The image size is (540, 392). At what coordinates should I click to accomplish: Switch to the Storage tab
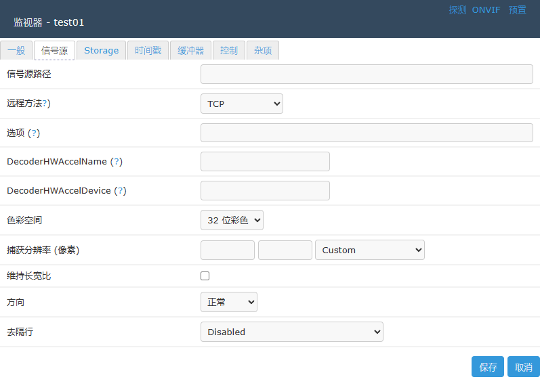[x=101, y=50]
